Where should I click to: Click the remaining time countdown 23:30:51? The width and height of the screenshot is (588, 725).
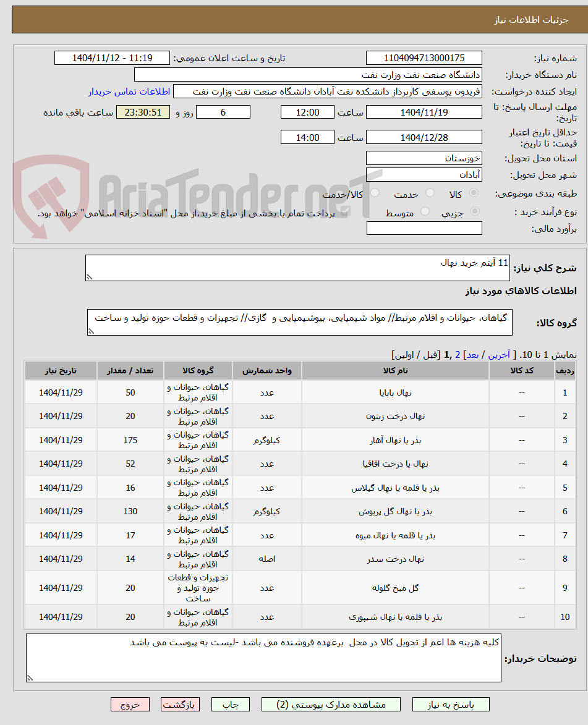[x=143, y=112]
